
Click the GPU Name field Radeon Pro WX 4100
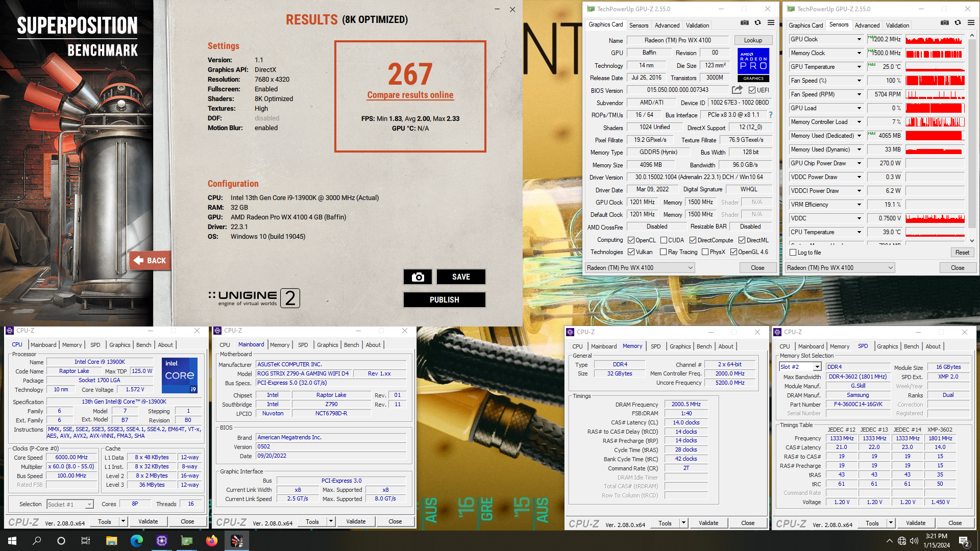pyautogui.click(x=677, y=40)
